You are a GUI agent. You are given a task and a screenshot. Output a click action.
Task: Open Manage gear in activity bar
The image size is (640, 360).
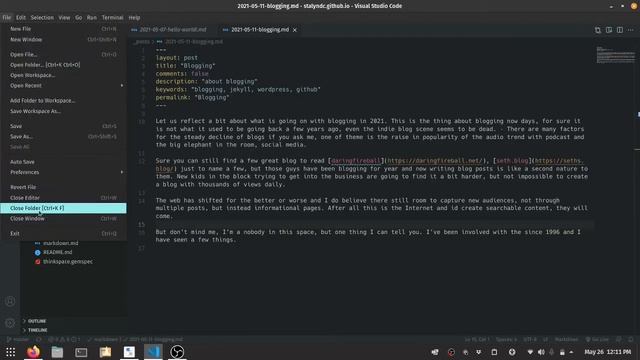[10, 323]
